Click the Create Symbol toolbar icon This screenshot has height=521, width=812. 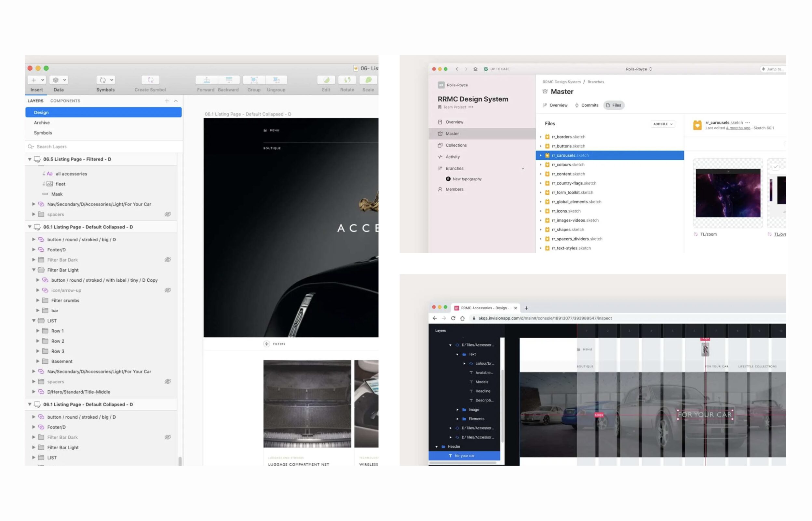pos(150,80)
